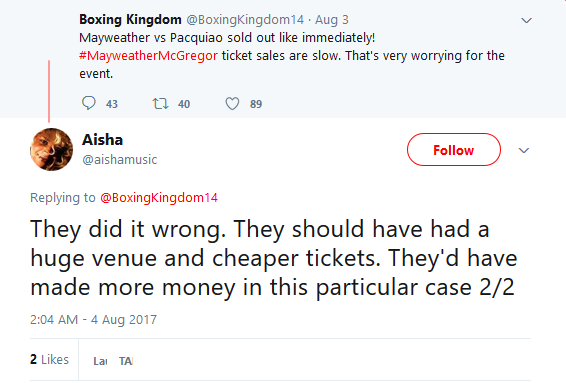The width and height of the screenshot is (566, 383).
Task: Open the 2:04 AM - 4 Aug 2017 timestamp
Action: [x=93, y=319]
